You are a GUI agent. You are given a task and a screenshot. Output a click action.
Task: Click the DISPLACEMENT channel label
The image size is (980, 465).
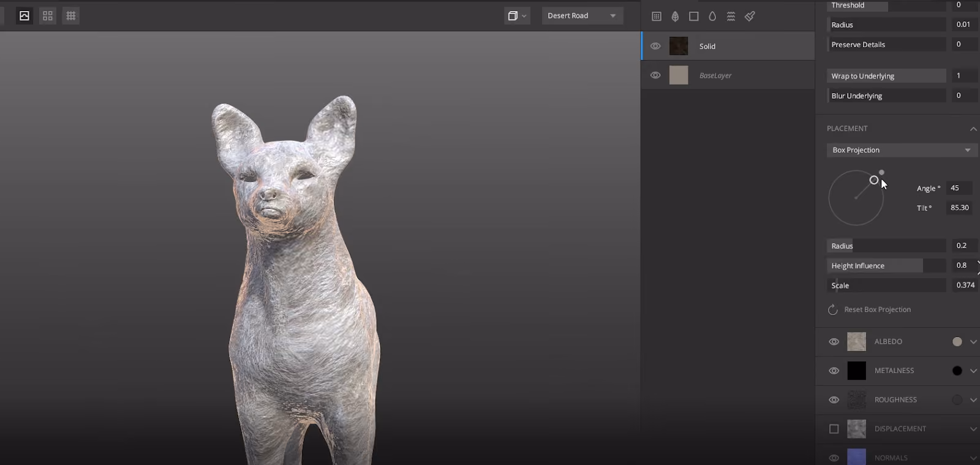pos(900,429)
